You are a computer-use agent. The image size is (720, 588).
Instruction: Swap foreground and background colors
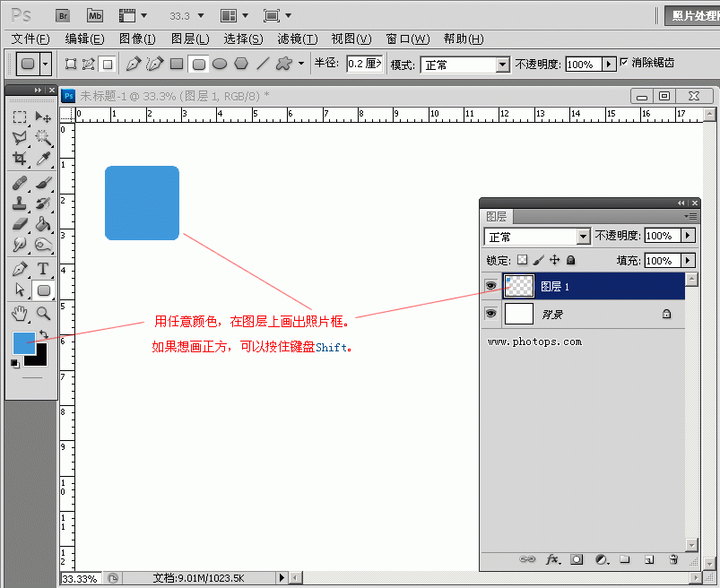(x=44, y=334)
